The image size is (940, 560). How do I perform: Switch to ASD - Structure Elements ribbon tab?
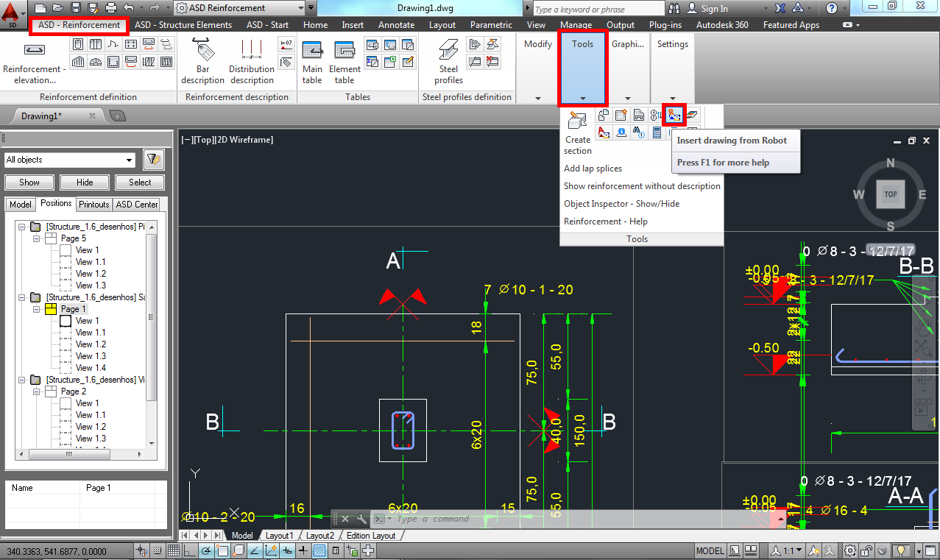click(x=183, y=25)
